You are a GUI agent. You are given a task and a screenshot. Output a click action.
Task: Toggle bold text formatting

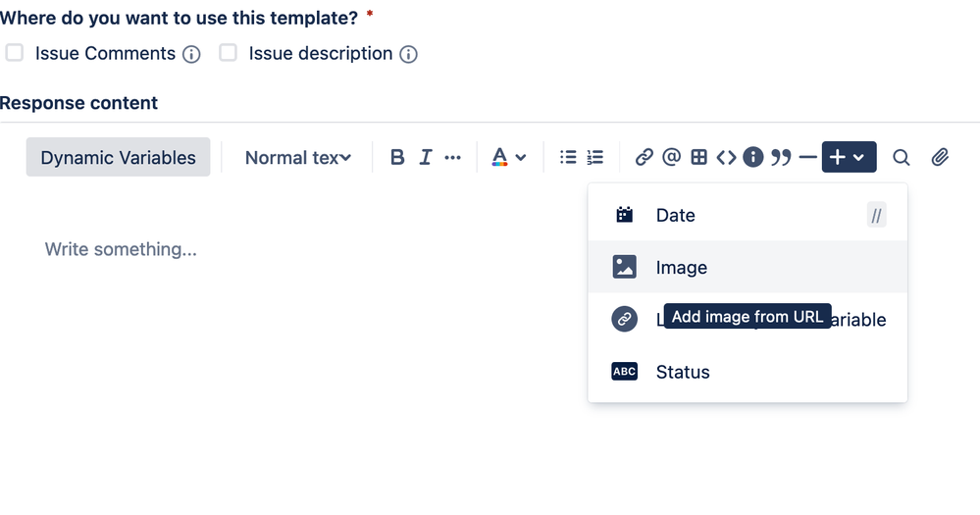pyautogui.click(x=397, y=157)
